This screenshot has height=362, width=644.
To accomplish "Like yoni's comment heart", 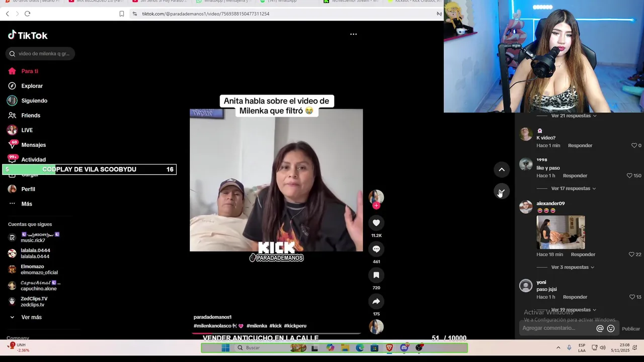I will coord(632,297).
